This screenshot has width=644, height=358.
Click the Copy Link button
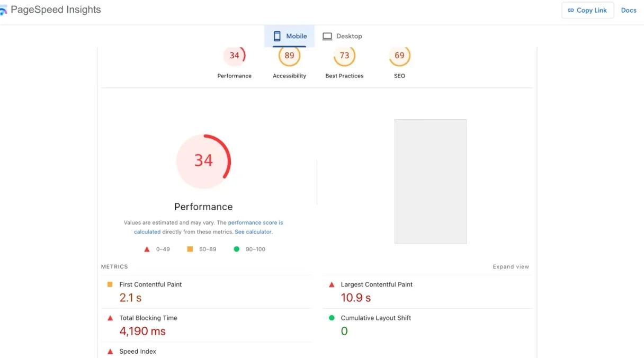588,10
